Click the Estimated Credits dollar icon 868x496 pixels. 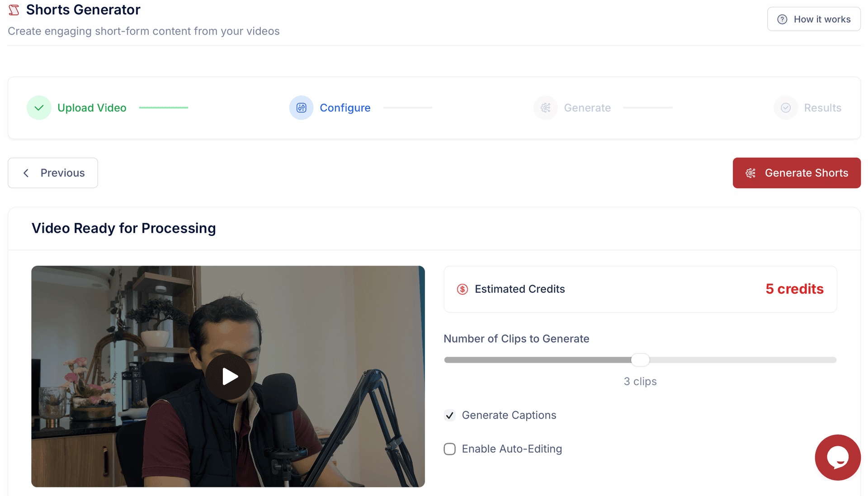[x=462, y=289]
